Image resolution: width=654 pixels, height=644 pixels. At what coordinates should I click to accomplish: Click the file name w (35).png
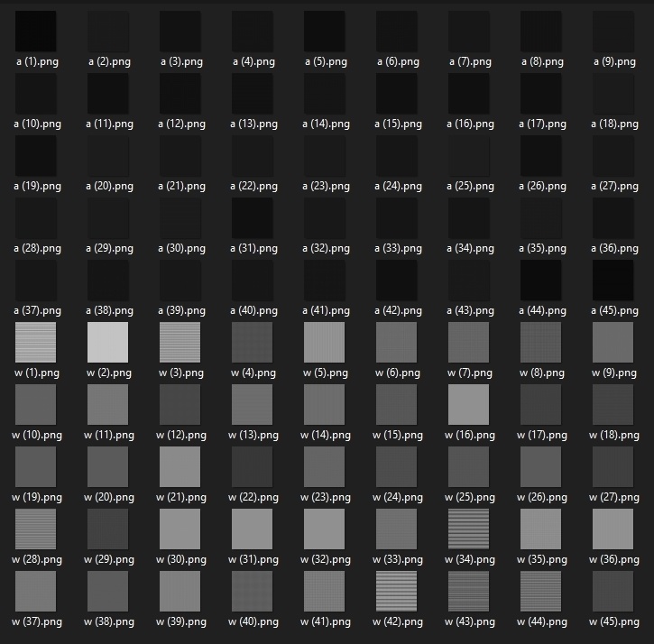click(542, 559)
